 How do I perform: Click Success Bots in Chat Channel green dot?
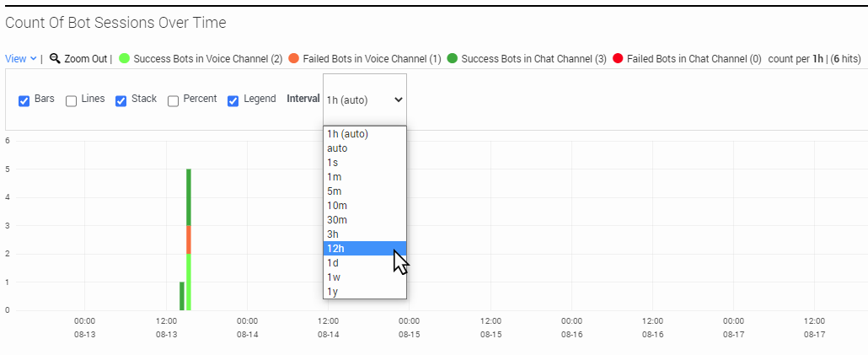454,59
